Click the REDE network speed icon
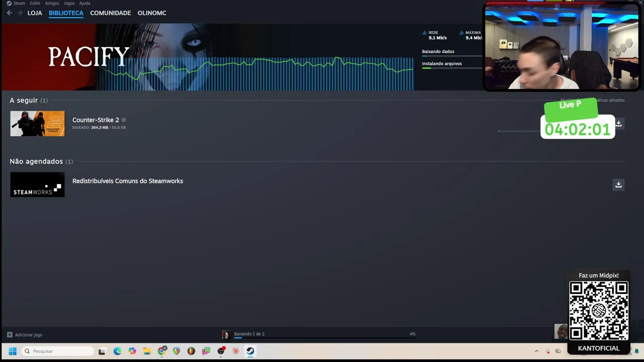The width and height of the screenshot is (644, 362). (x=425, y=33)
